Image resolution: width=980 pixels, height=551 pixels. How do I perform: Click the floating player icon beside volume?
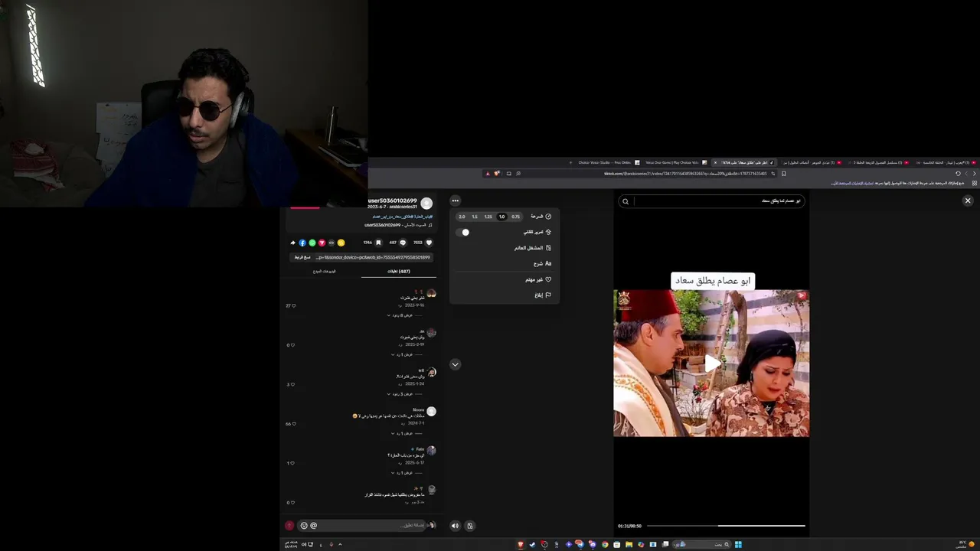tap(470, 526)
